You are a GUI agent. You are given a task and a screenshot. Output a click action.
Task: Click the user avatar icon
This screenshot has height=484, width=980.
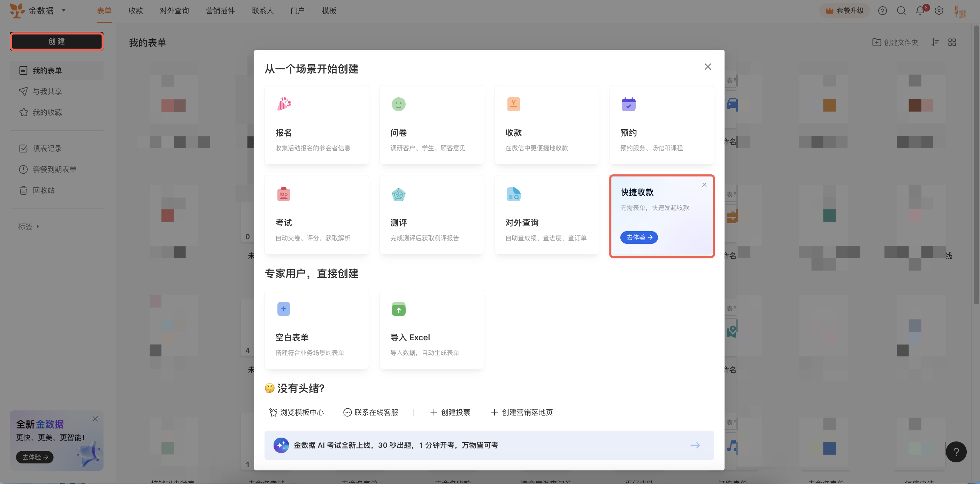(960, 12)
